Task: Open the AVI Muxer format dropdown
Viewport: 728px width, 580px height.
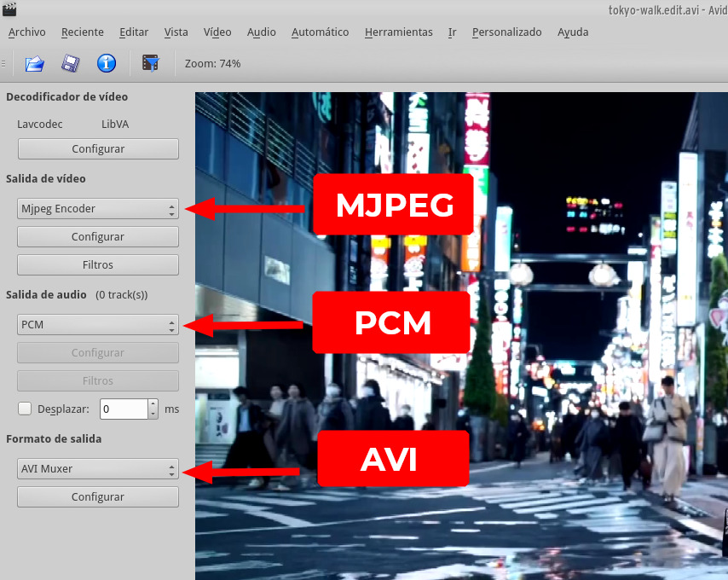Action: (98, 468)
